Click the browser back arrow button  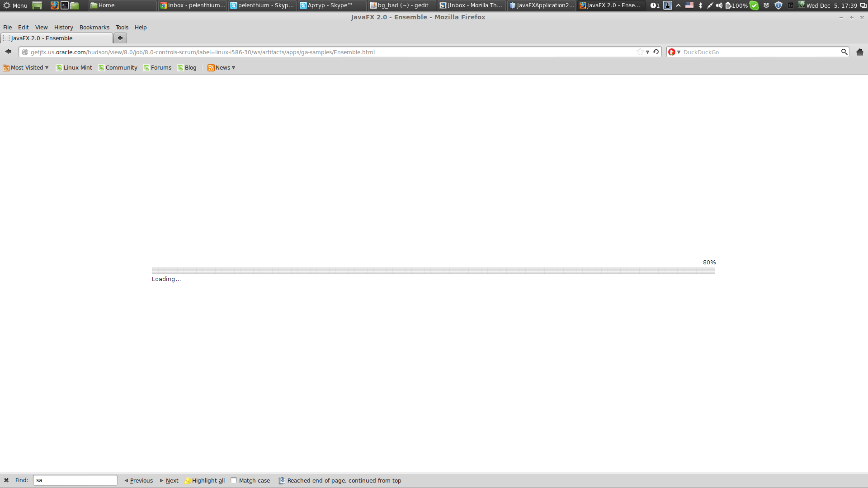tap(8, 52)
